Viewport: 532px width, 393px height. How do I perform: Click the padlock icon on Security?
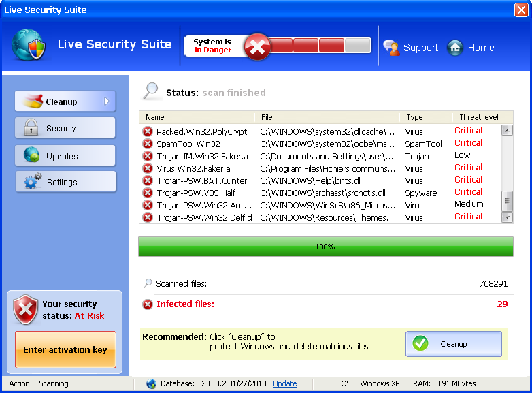[x=31, y=127]
